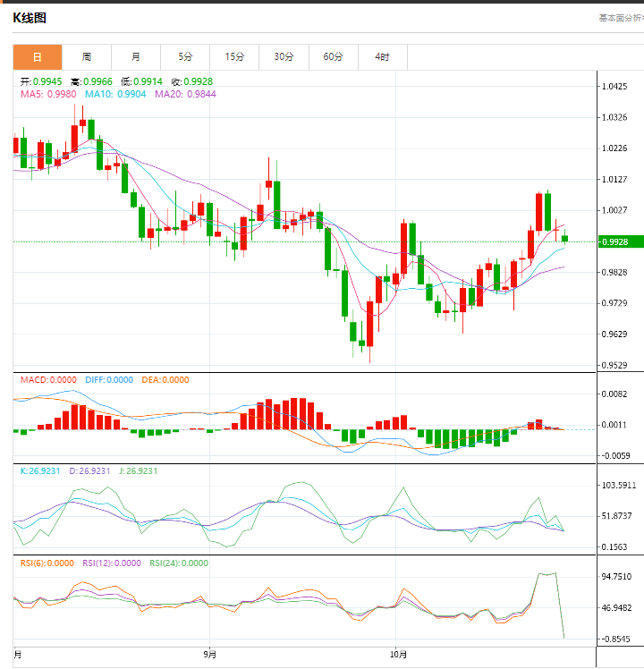Viewport: 644px width, 669px height.
Task: Click the 低:0.9914 low price value
Action: 141,81
